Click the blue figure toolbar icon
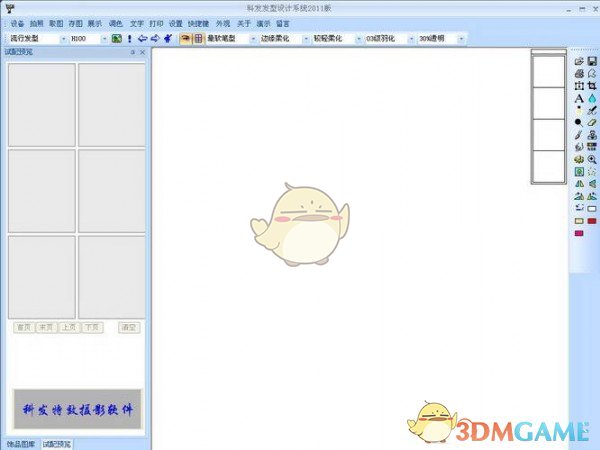Screen dimensions: 600x450 click(x=168, y=38)
